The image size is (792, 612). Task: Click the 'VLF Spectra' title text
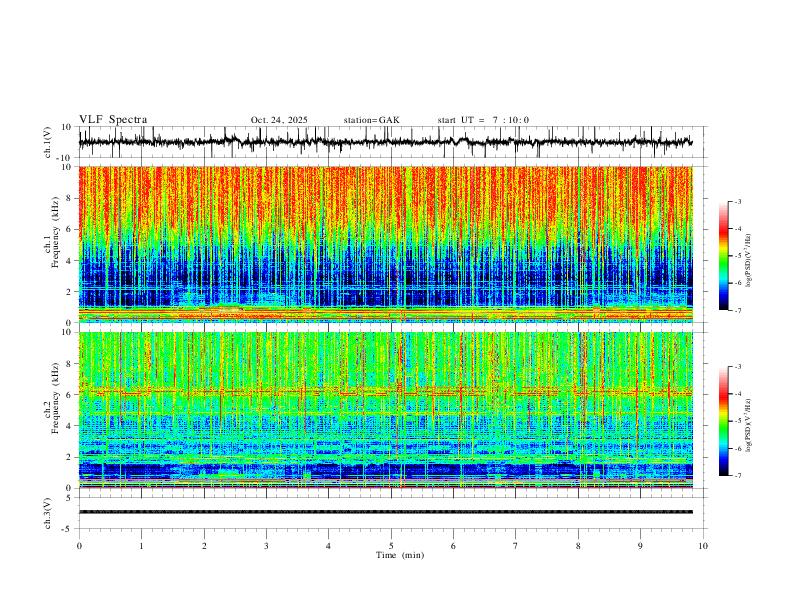pos(113,120)
